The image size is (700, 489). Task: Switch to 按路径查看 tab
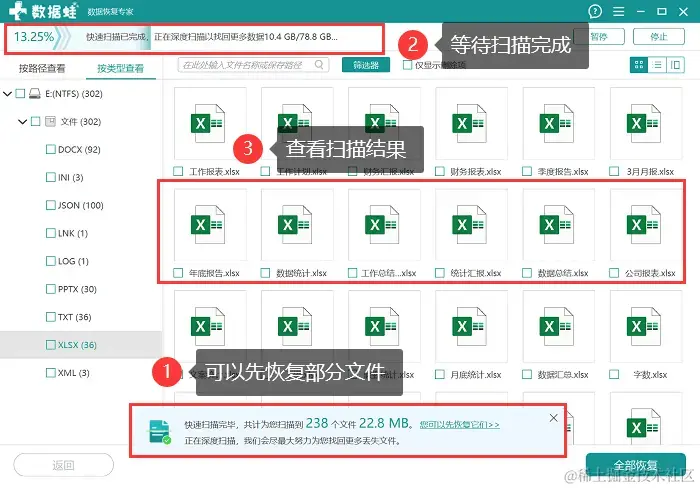click(x=42, y=68)
